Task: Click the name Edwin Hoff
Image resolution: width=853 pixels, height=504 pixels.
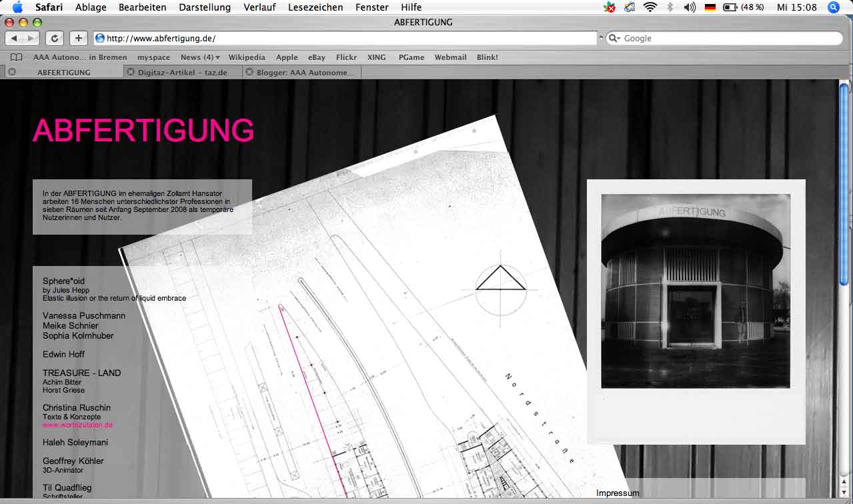Action: [63, 355]
